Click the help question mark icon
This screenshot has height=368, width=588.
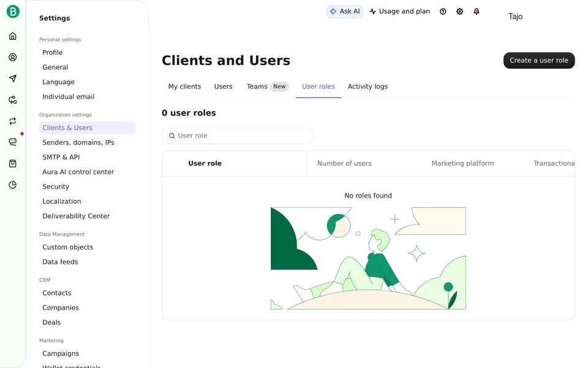point(443,12)
